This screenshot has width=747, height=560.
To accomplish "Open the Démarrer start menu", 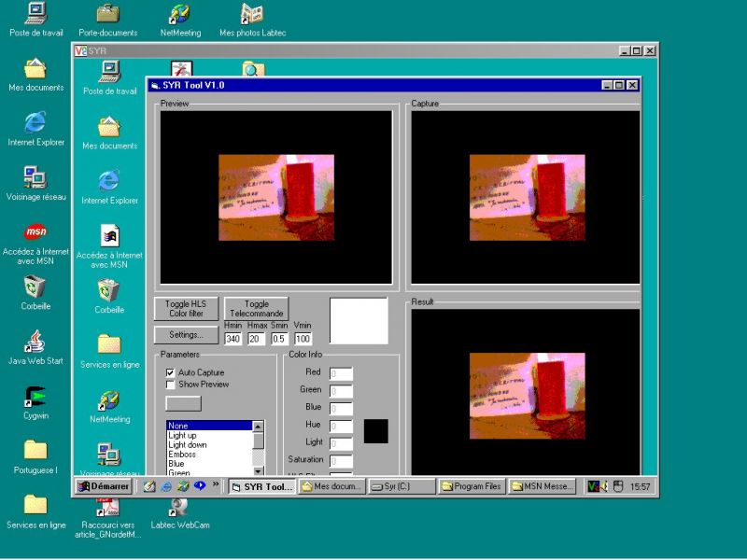I will [104, 486].
